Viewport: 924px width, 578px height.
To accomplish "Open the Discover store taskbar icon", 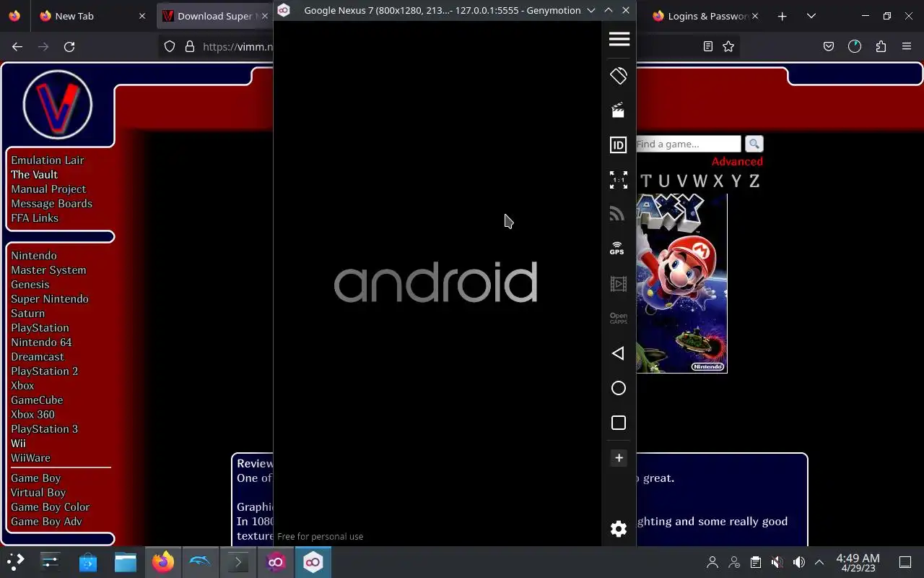I will click(88, 561).
